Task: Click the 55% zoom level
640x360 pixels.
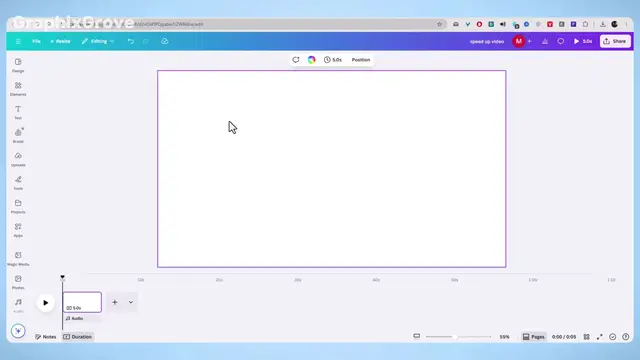Action: (x=504, y=337)
